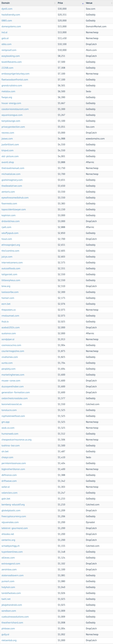Click the avanti.shop link
The width and height of the screenshot is (113, 644).
point(8,162)
